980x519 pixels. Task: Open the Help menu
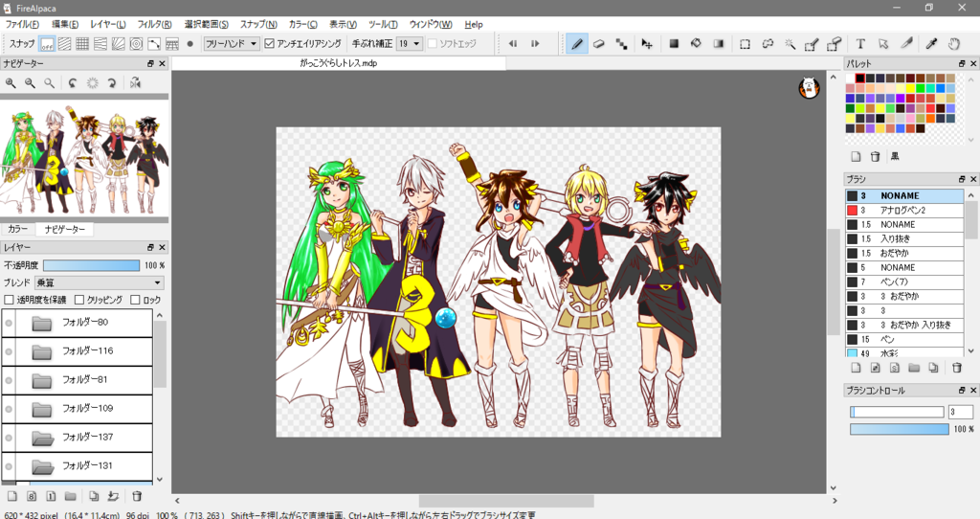(474, 24)
